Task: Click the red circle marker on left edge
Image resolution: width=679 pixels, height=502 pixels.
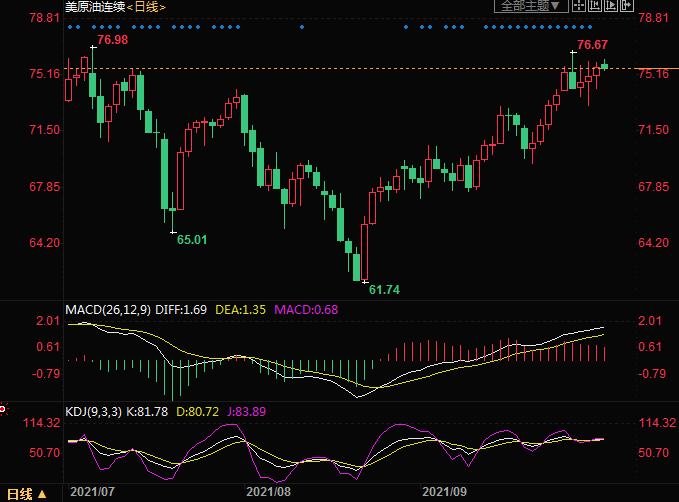Action: point(3,408)
